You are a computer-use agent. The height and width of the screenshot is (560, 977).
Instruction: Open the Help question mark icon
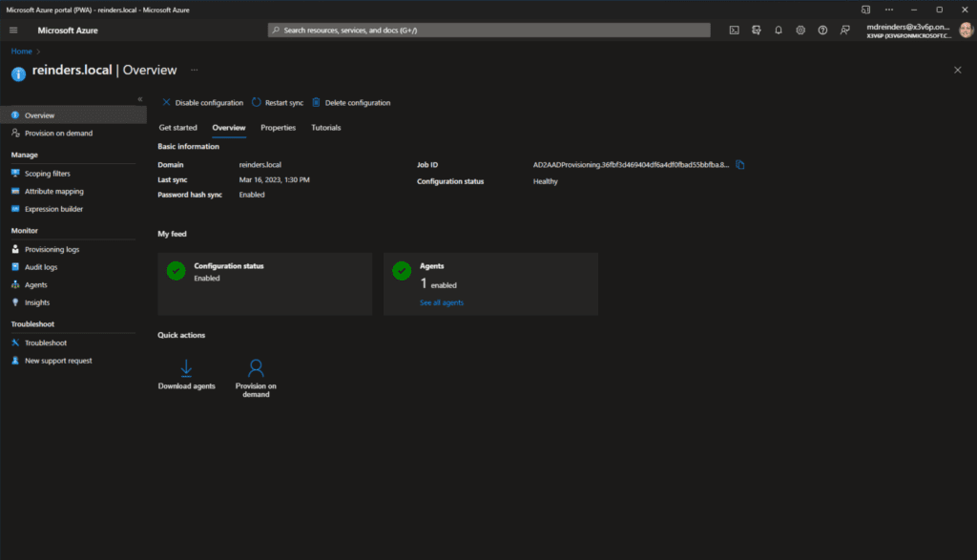click(x=822, y=30)
